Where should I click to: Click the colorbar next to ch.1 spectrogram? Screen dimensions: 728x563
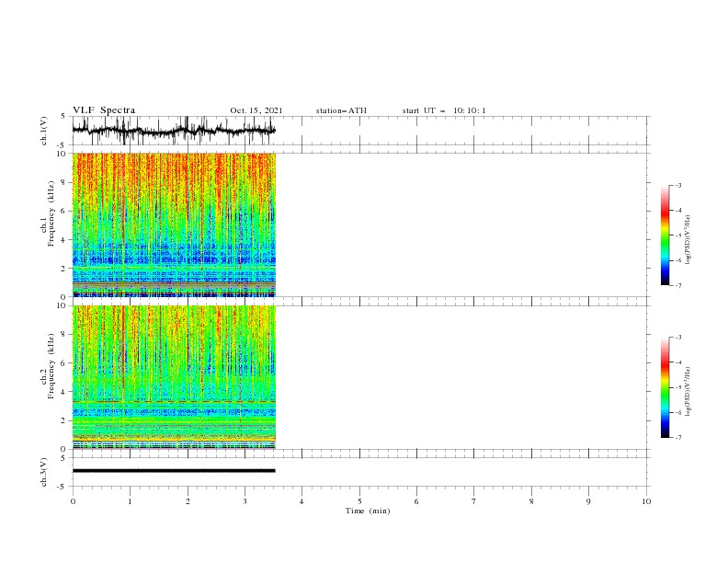665,236
